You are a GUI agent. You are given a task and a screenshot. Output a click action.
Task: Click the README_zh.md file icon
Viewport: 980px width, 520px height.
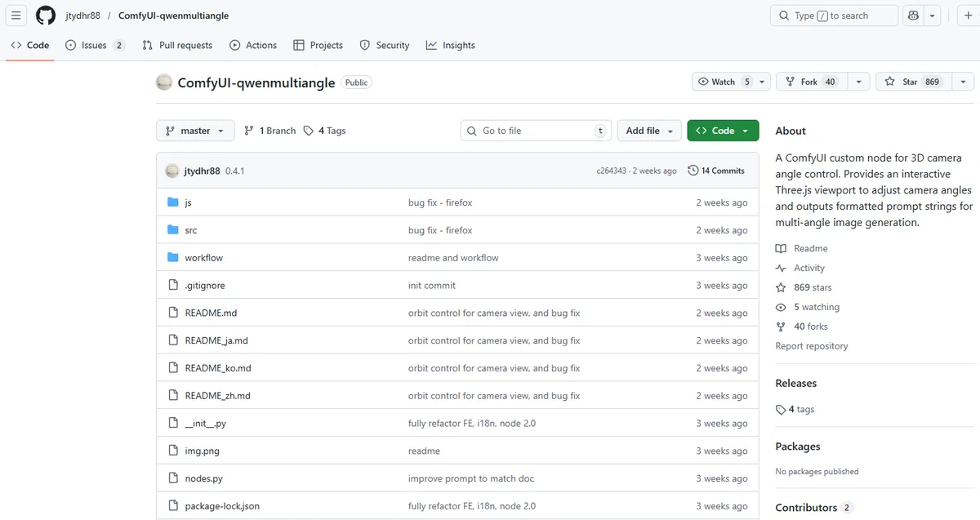(172, 396)
